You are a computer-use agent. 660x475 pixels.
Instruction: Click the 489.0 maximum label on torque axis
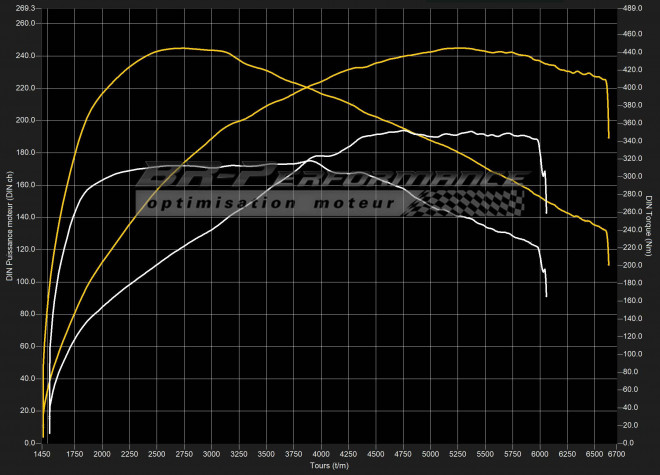tap(631, 8)
